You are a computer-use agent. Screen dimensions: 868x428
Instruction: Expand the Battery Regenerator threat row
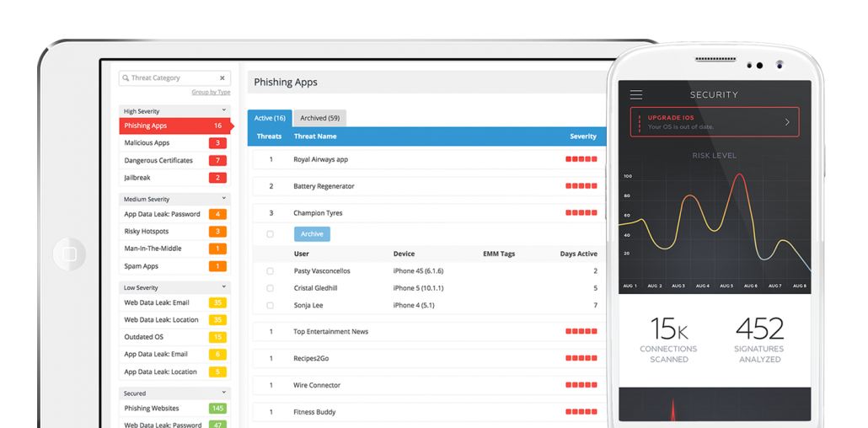pyautogui.click(x=429, y=186)
